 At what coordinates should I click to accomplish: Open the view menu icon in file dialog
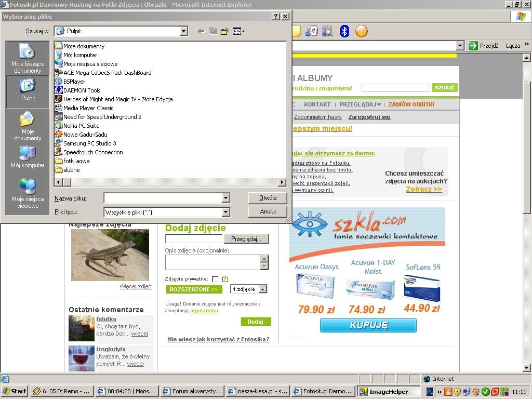pos(238,31)
